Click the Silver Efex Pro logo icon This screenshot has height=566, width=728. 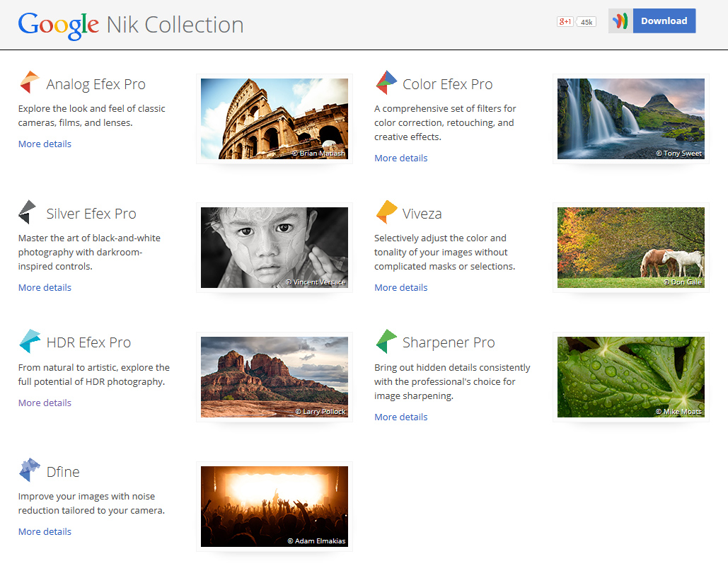pyautogui.click(x=28, y=212)
